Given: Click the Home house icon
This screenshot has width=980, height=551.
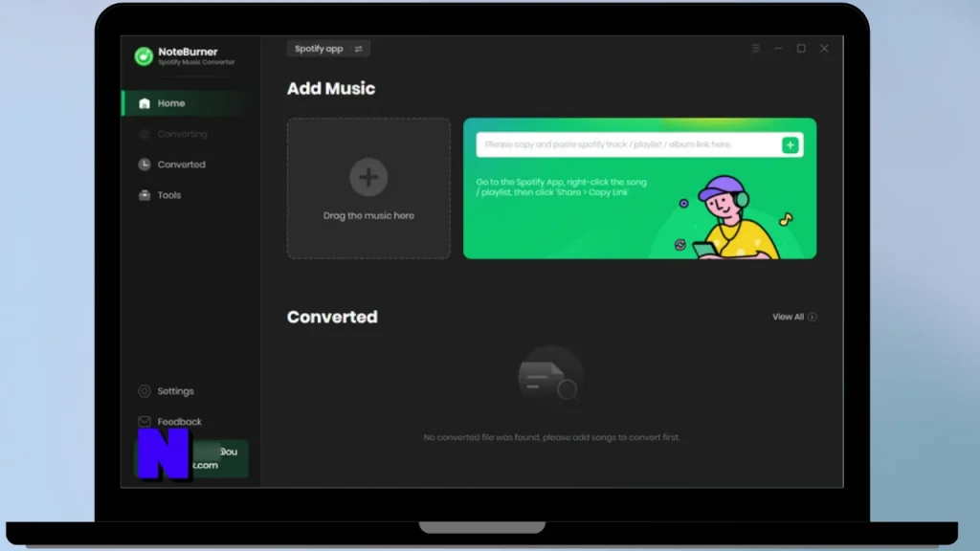Looking at the screenshot, I should [x=145, y=103].
